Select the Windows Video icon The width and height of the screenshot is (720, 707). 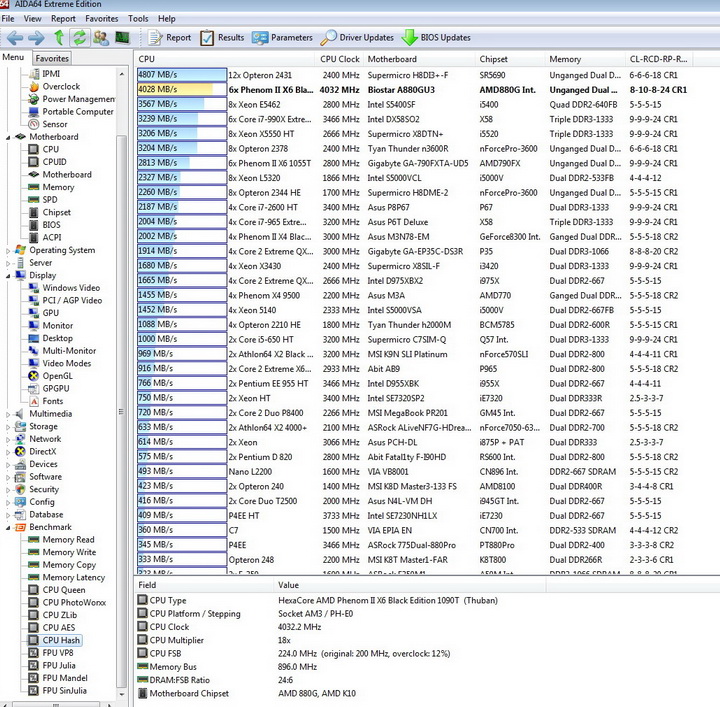point(34,288)
